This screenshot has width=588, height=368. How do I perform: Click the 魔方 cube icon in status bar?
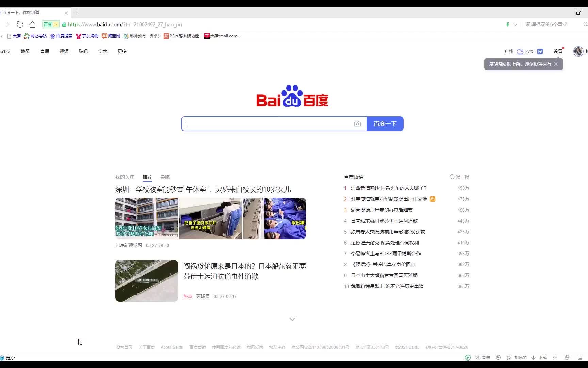pyautogui.click(x=2, y=358)
